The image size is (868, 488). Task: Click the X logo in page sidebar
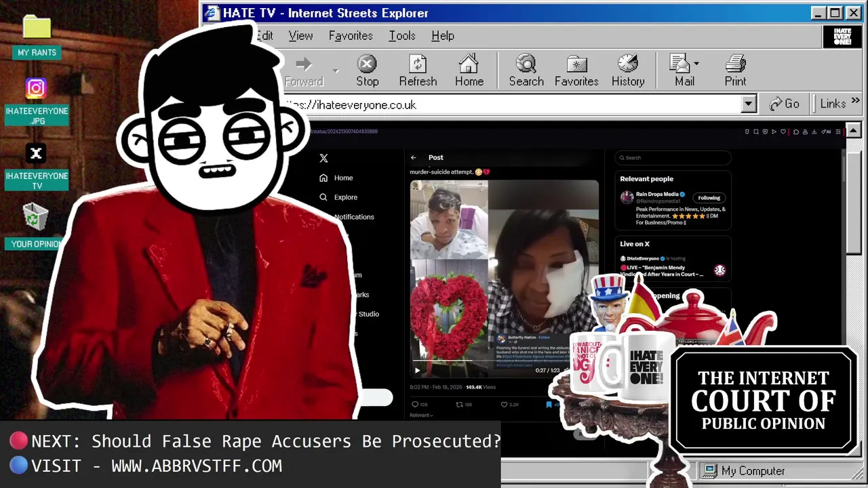tap(323, 158)
